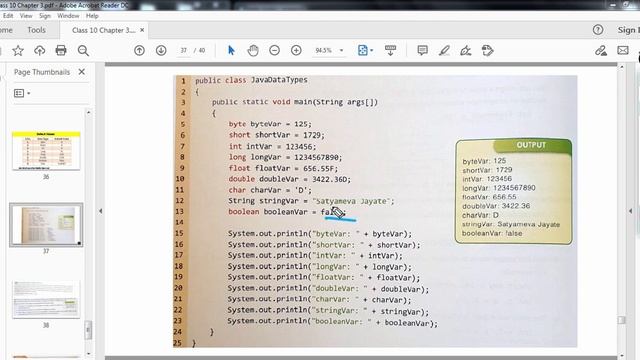Select the arrow selection tool

231,51
